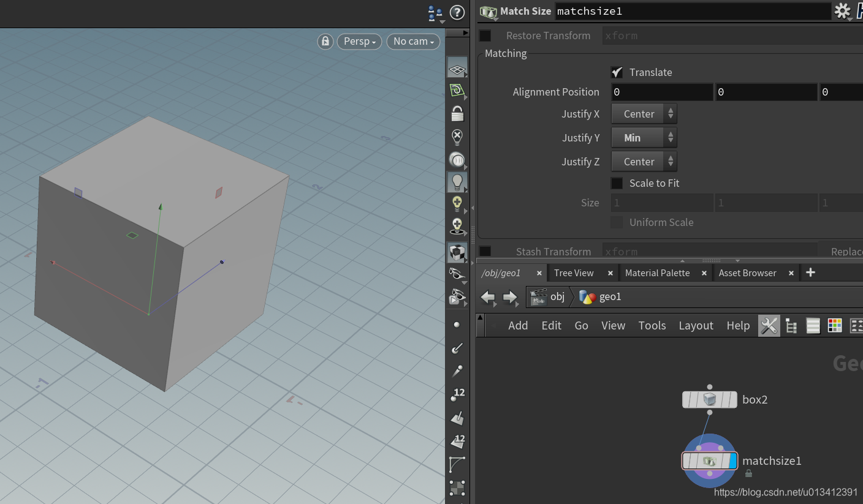The image size is (863, 504).
Task: Enable the Scale to Fit checkbox
Action: tap(617, 183)
